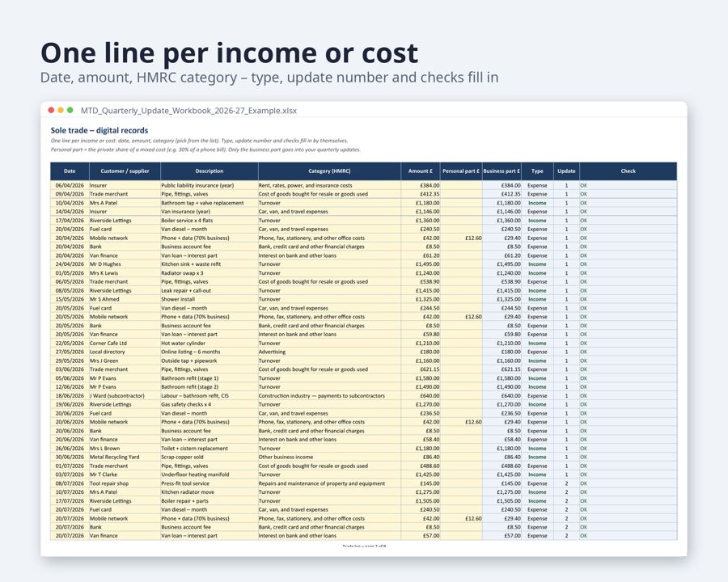Click the Check column header
Image resolution: width=728 pixels, height=582 pixels.
pyautogui.click(x=629, y=171)
